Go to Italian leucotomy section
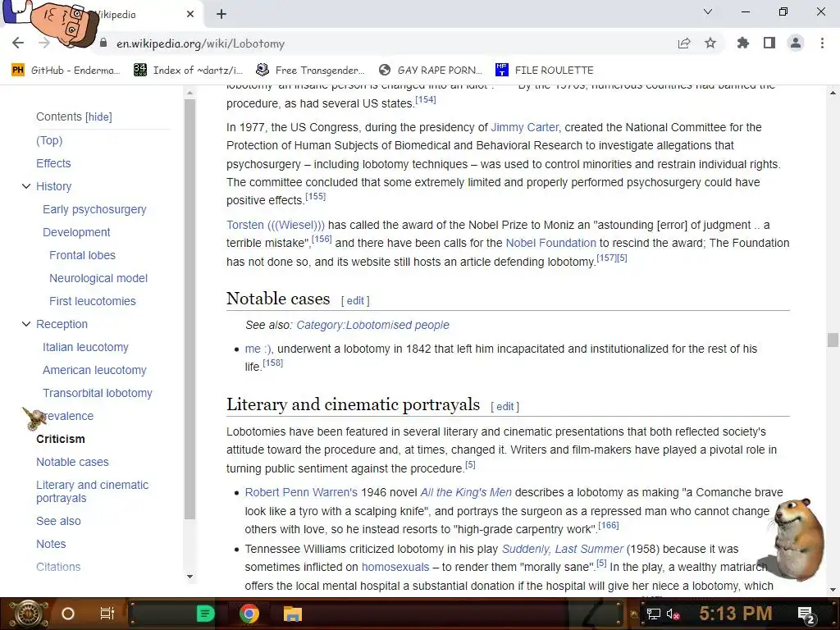840x630 pixels. point(85,348)
